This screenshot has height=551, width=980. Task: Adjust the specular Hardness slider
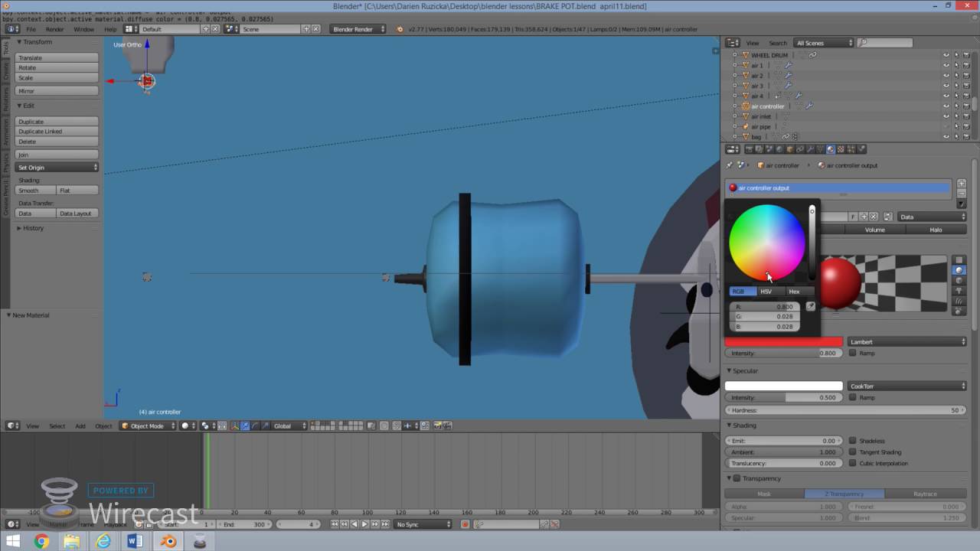coord(845,410)
